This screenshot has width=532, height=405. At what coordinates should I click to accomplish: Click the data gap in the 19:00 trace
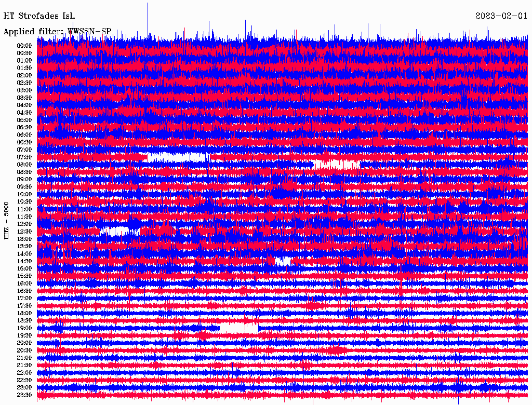239,328
